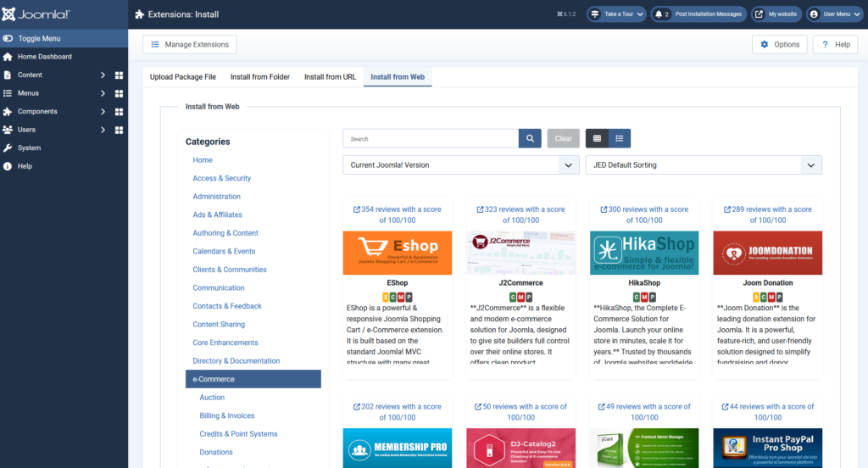Viewport: 868px width, 468px height.
Task: Click J2Commerce extension title
Action: (521, 283)
